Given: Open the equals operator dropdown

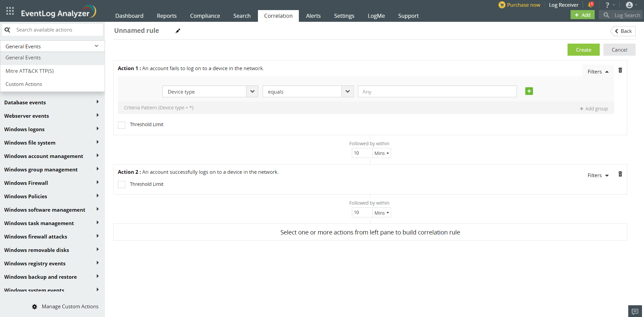Looking at the screenshot, I should tap(308, 92).
